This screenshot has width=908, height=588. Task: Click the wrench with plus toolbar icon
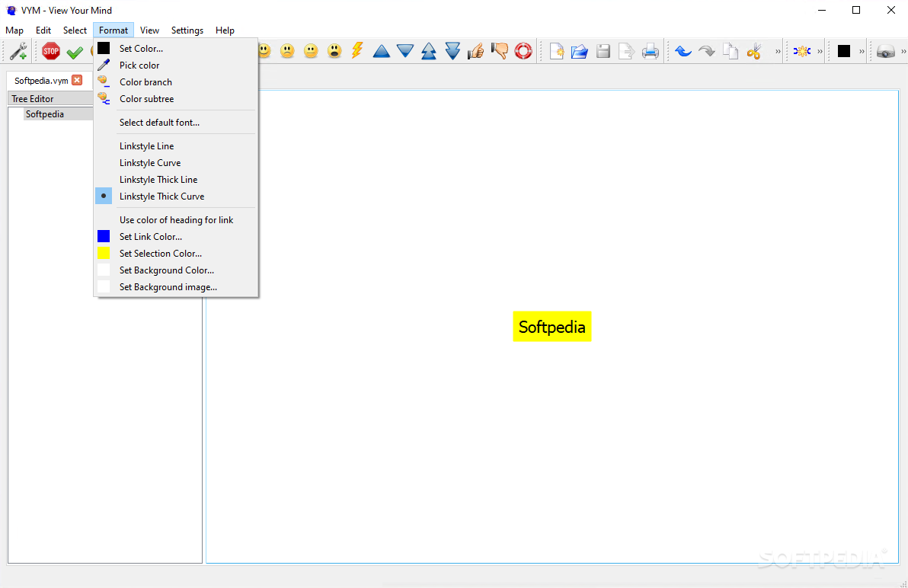click(18, 52)
